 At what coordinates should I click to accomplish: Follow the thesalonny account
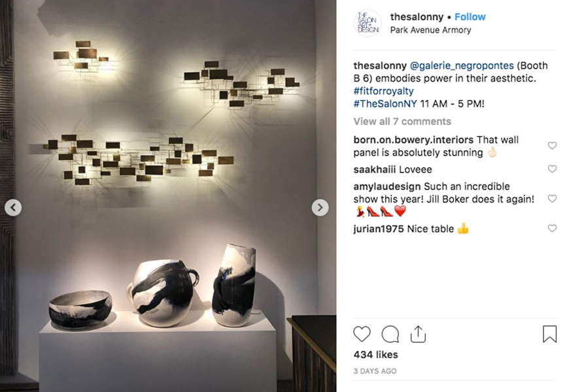(470, 17)
